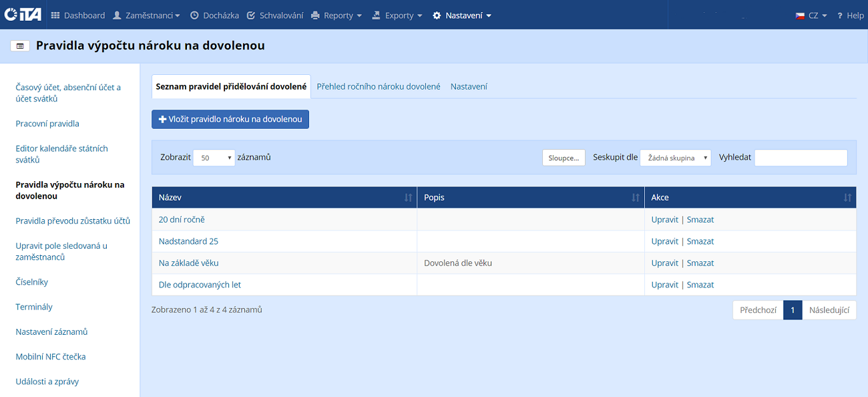Click inside the Vyhledat search field
Viewport: 868px width, 397px height.
[801, 158]
